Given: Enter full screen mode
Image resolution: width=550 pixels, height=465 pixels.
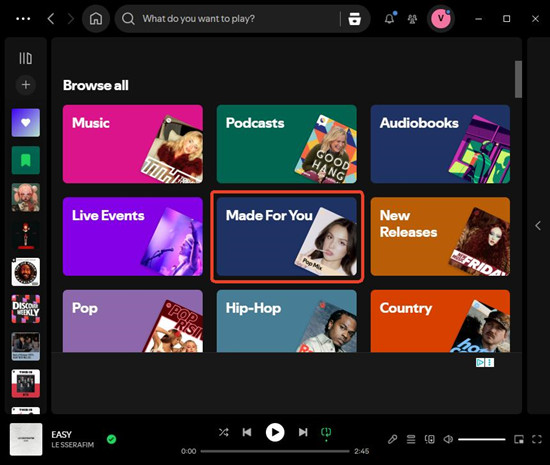Looking at the screenshot, I should 537,439.
